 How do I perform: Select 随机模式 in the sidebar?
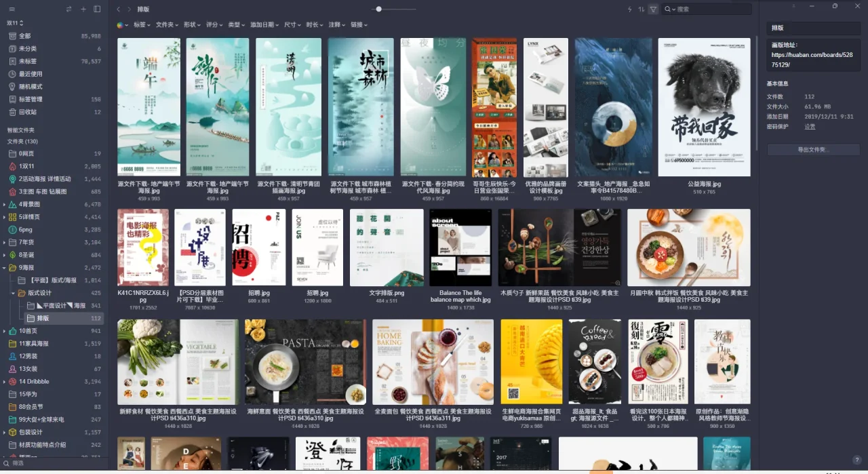point(31,87)
